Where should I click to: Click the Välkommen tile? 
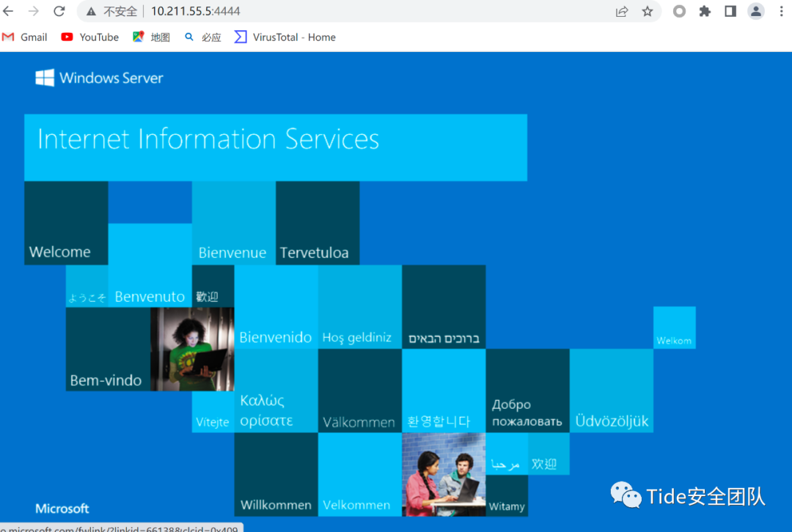[x=360, y=391]
